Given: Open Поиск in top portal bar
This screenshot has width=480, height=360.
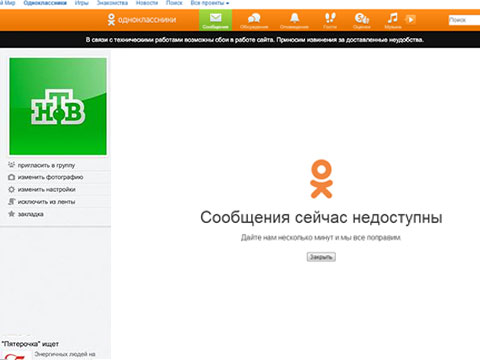Looking at the screenshot, I should (x=174, y=3).
